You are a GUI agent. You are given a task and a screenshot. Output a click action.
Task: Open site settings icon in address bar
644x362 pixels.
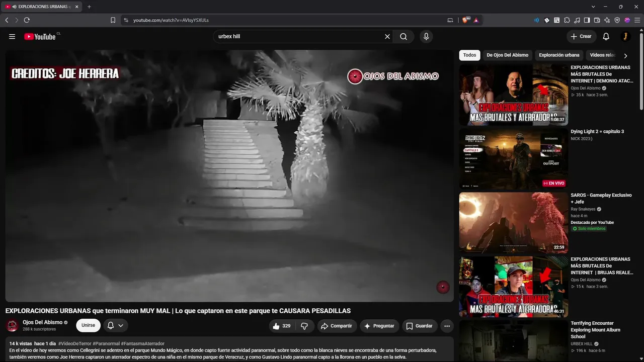126,20
